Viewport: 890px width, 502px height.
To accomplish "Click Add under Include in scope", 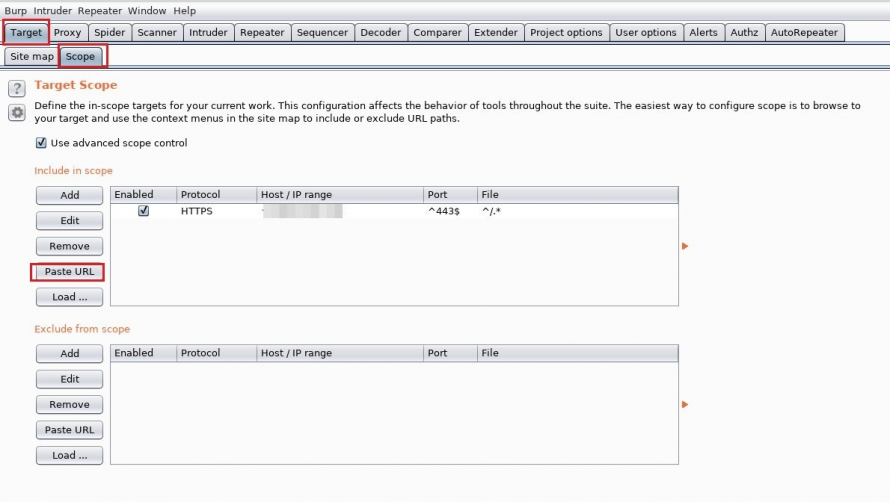I will point(69,195).
